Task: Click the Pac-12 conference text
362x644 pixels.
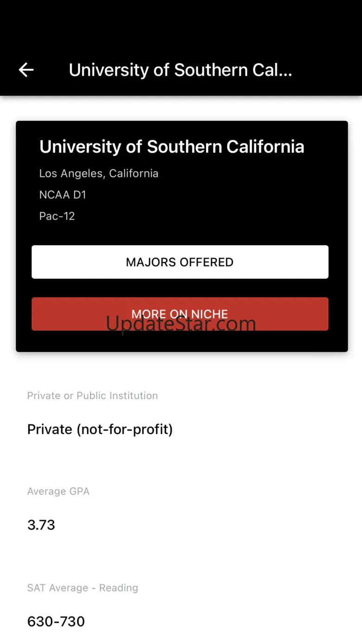Action: [x=57, y=216]
